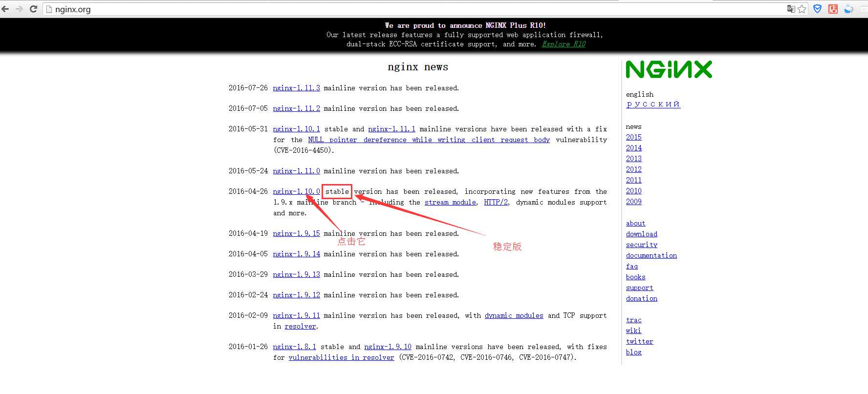Open 2011 news archive

point(633,180)
